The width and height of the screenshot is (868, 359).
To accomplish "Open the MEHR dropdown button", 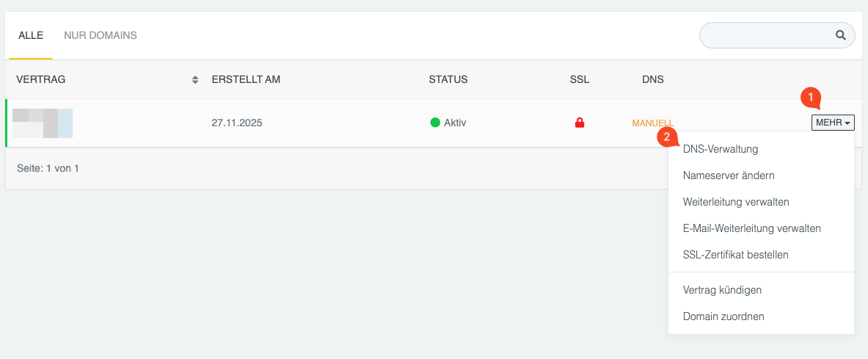I will [833, 123].
